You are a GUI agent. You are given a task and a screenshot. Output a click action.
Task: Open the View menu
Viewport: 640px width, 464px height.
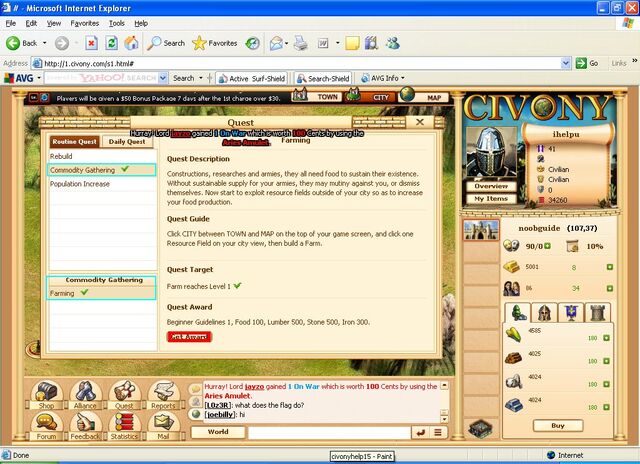[x=53, y=23]
